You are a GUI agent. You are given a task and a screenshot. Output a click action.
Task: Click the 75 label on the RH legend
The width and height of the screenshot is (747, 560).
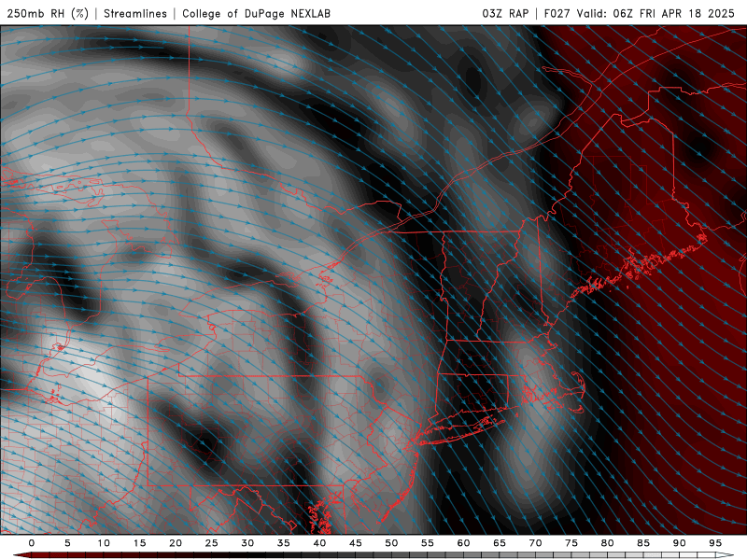[571, 543]
